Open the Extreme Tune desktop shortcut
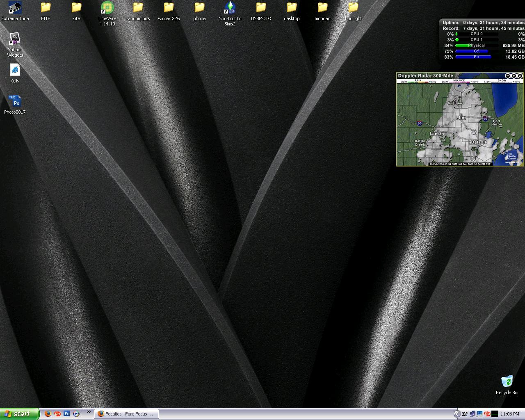The image size is (525, 420). click(15, 11)
